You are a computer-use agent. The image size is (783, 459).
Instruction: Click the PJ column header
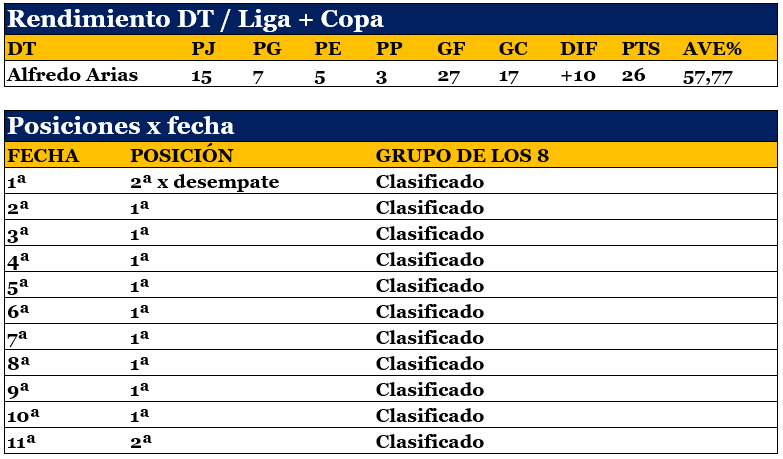(203, 49)
